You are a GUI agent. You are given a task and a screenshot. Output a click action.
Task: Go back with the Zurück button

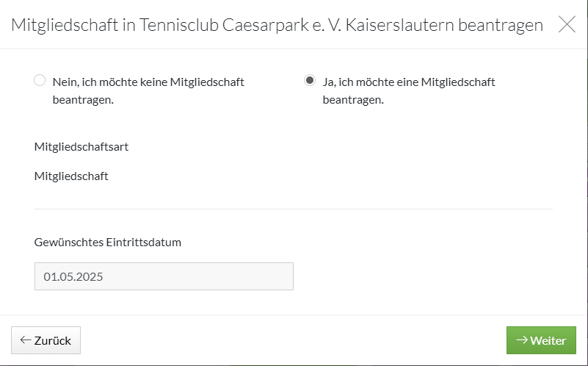click(x=46, y=340)
